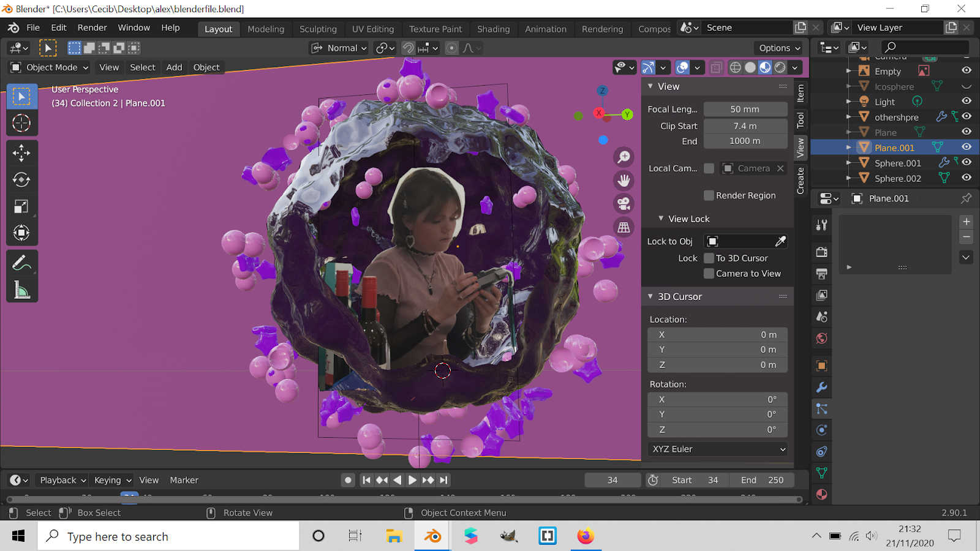Viewport: 980px width, 551px height.
Task: Open the World properties tab
Action: [822, 338]
